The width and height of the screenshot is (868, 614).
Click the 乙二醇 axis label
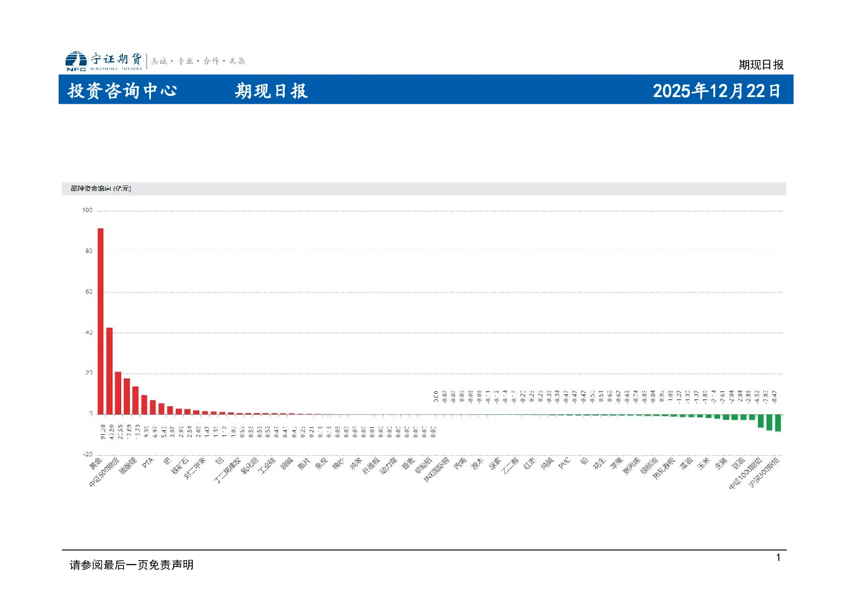[509, 466]
